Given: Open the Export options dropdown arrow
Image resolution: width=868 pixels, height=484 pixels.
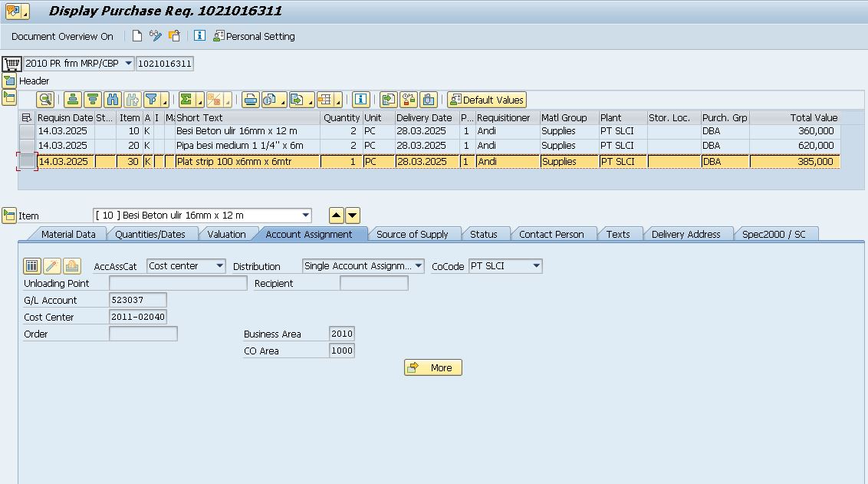Looking at the screenshot, I should point(311,102).
